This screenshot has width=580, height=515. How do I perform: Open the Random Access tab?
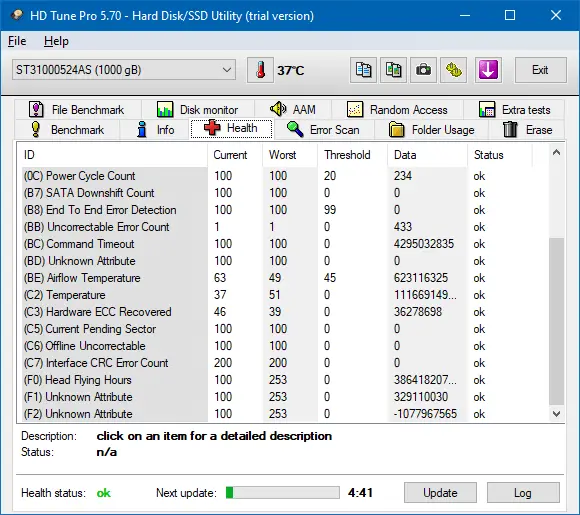tap(397, 110)
